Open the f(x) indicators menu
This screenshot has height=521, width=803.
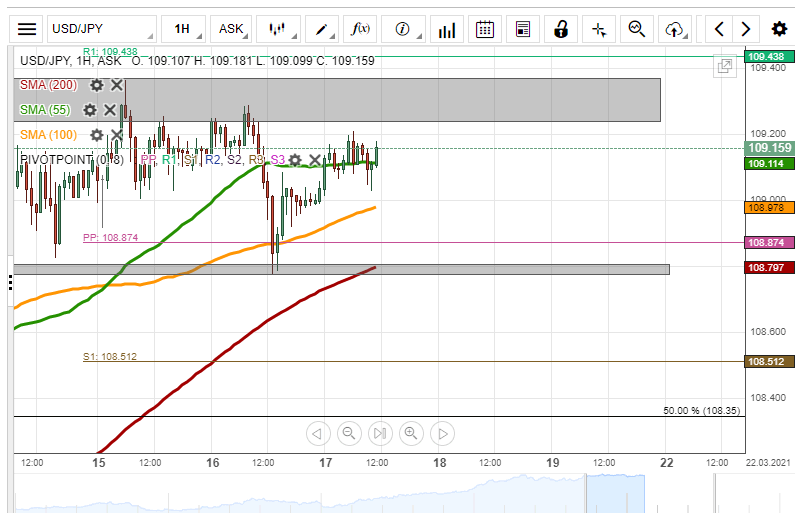click(x=361, y=29)
